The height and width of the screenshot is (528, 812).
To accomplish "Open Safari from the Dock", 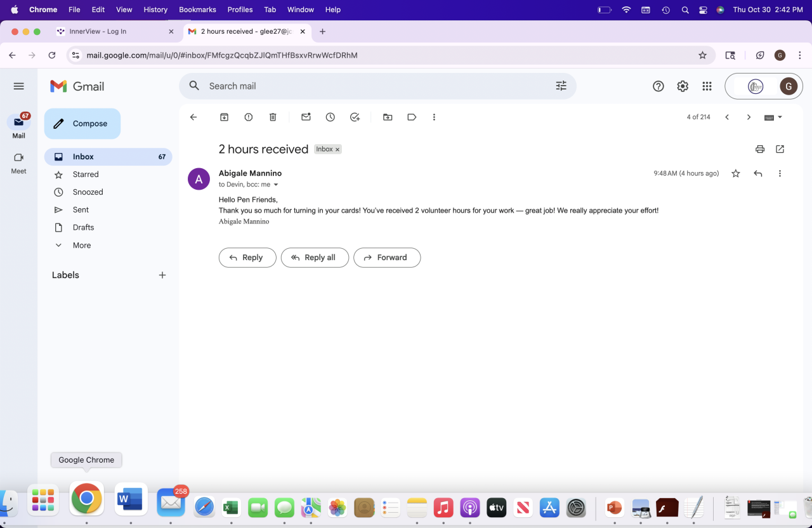I will pos(204,507).
